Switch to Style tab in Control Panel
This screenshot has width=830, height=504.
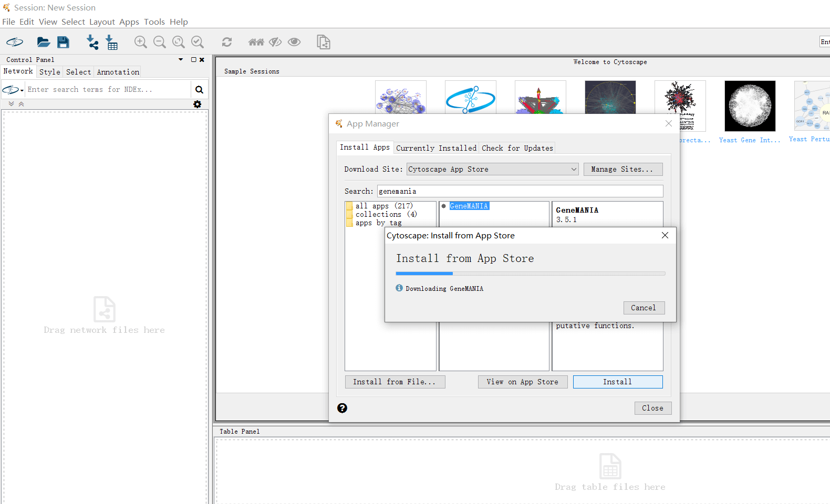(50, 72)
